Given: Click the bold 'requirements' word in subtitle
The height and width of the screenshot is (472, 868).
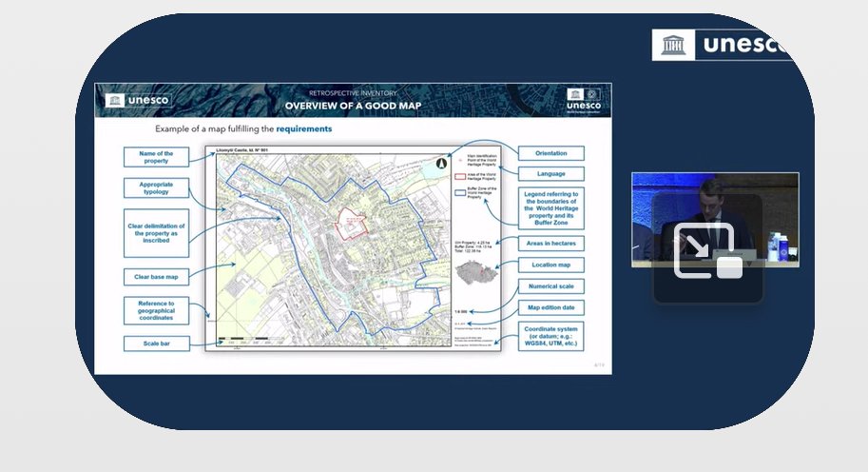Looking at the screenshot, I should pyautogui.click(x=304, y=128).
